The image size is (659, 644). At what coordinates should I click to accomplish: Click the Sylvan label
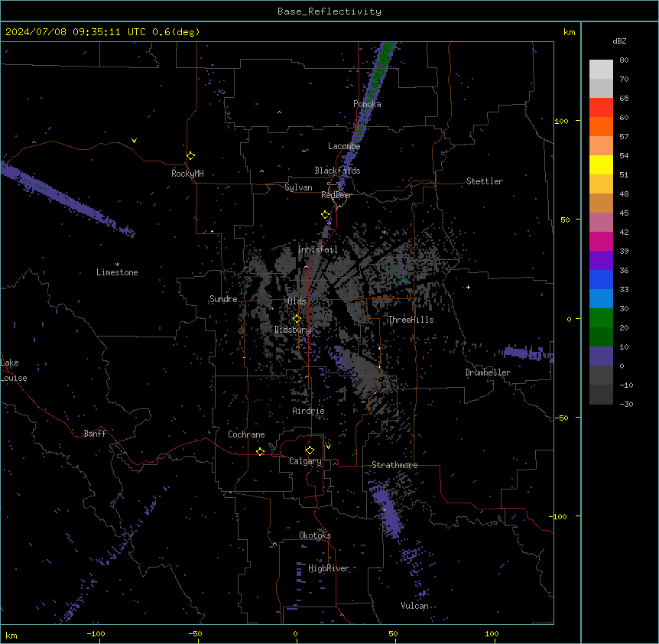pyautogui.click(x=298, y=187)
